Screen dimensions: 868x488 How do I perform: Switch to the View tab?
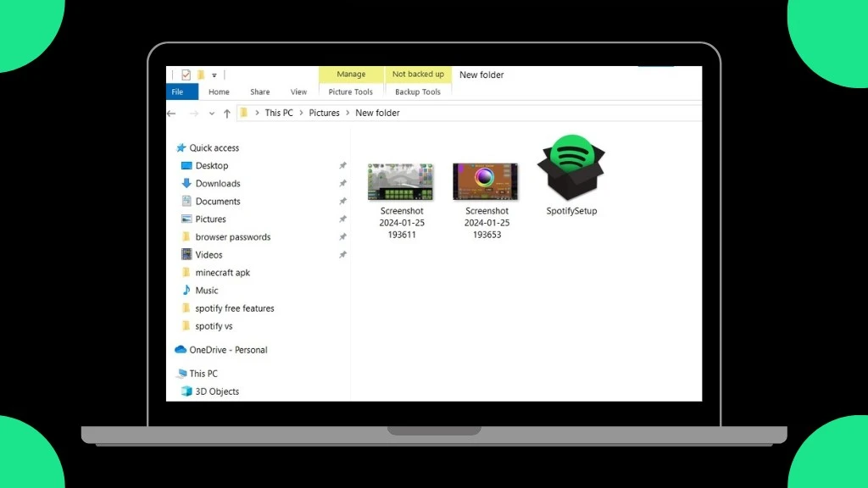click(298, 91)
